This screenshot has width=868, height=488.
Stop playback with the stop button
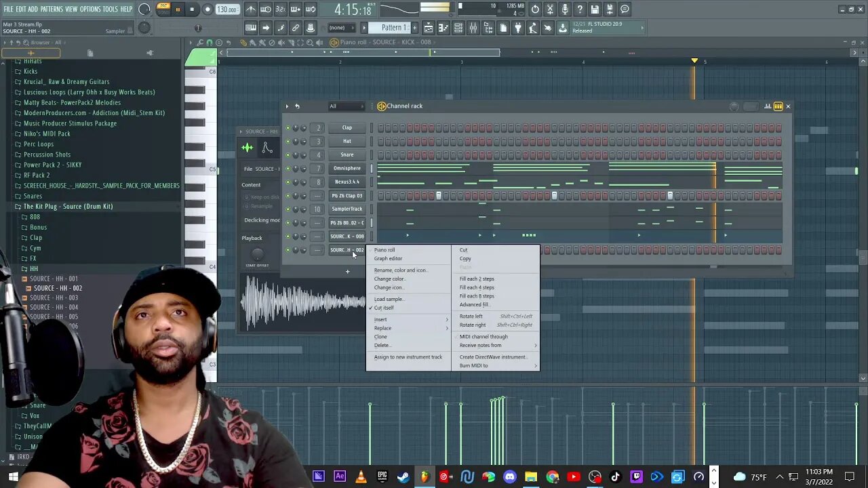click(192, 9)
